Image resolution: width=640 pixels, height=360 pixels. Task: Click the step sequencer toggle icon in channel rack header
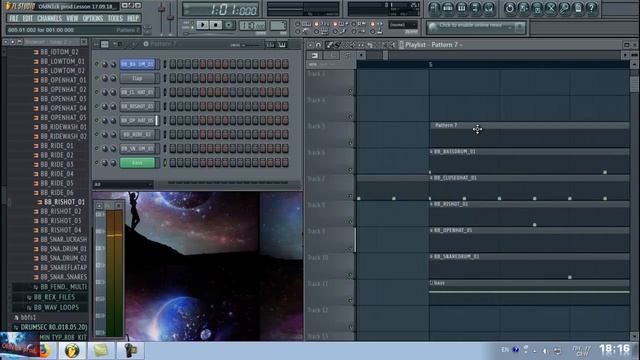click(x=105, y=44)
